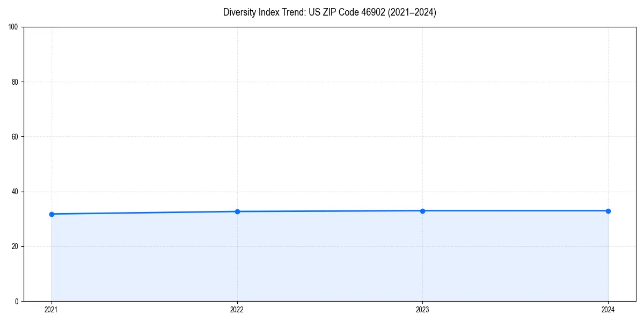Click the 2024 x-axis tick label
The height and width of the screenshot is (322, 644).
[x=608, y=309]
